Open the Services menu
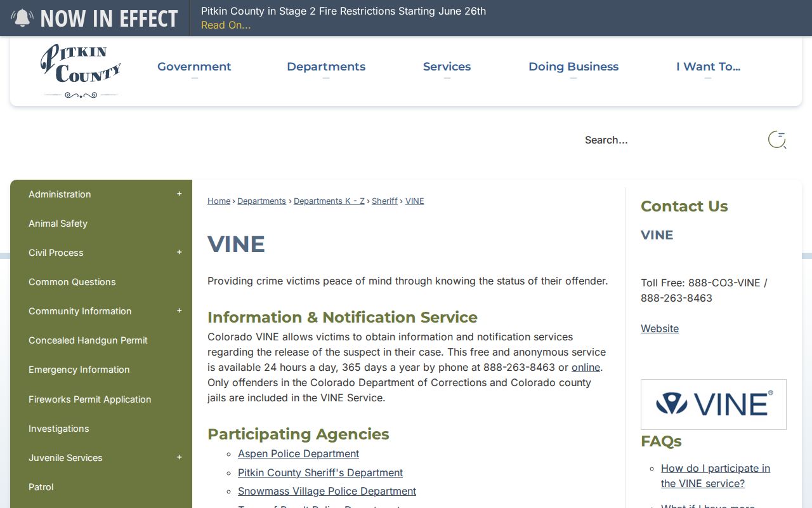Image resolution: width=812 pixels, height=508 pixels. pyautogui.click(x=447, y=67)
